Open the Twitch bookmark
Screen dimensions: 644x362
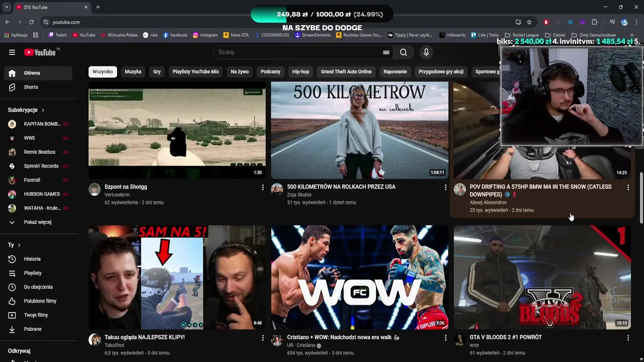tap(57, 35)
